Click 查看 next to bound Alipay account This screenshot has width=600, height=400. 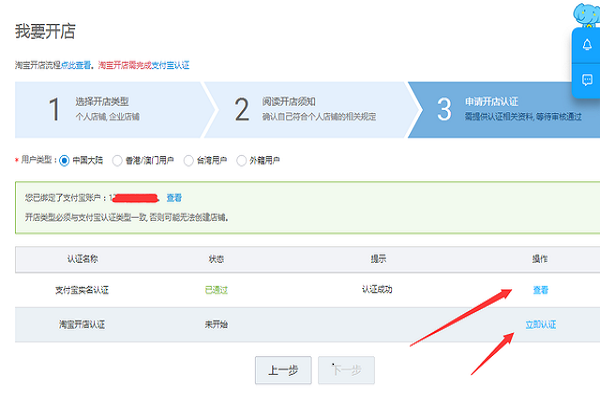[174, 198]
